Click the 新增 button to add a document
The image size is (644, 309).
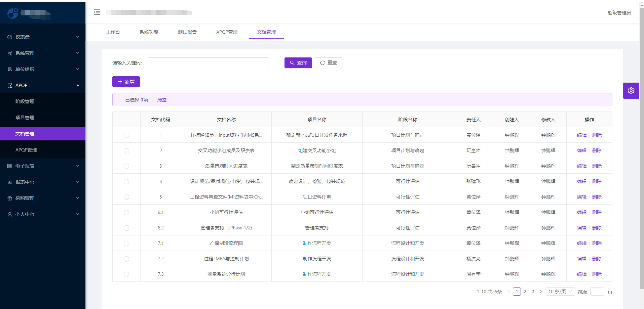click(x=126, y=82)
